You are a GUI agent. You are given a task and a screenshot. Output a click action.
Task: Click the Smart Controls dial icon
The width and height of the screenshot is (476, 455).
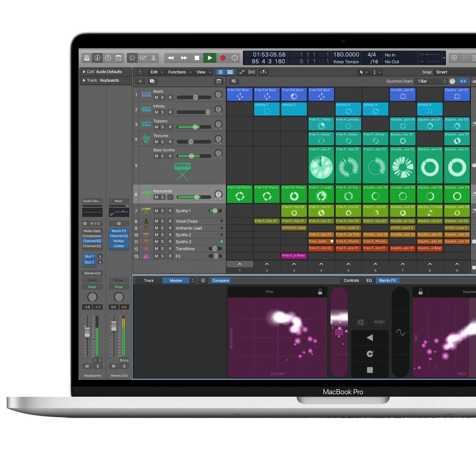tap(132, 58)
